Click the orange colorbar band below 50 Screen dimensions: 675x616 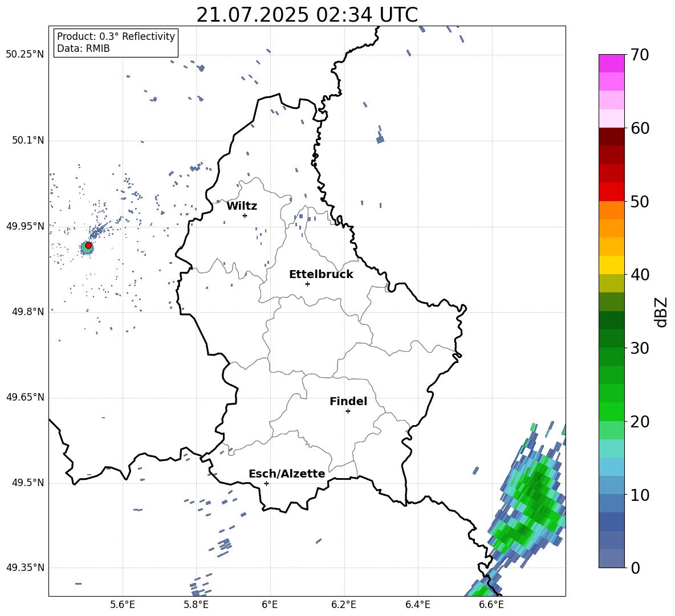click(x=611, y=210)
